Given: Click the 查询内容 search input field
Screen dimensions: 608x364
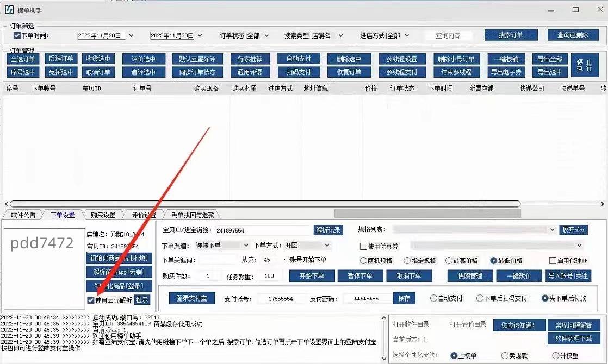Looking at the screenshot, I should pyautogui.click(x=448, y=36).
